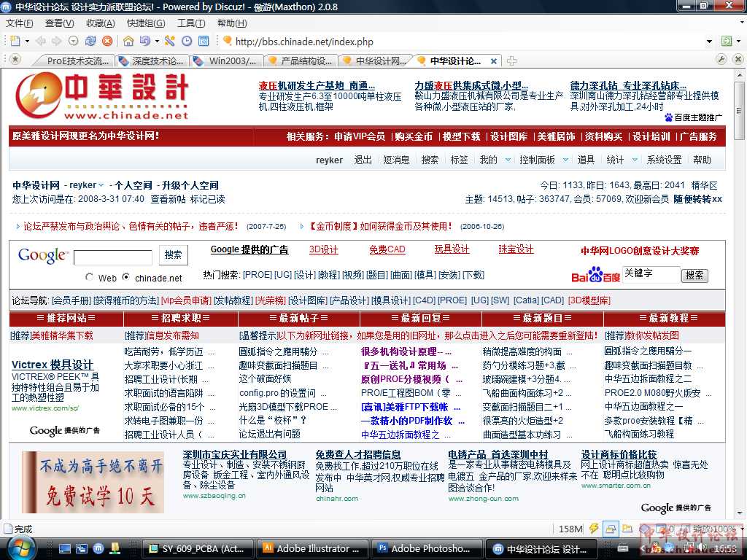Click the Home toolbar icon
747x560 pixels.
[128, 41]
